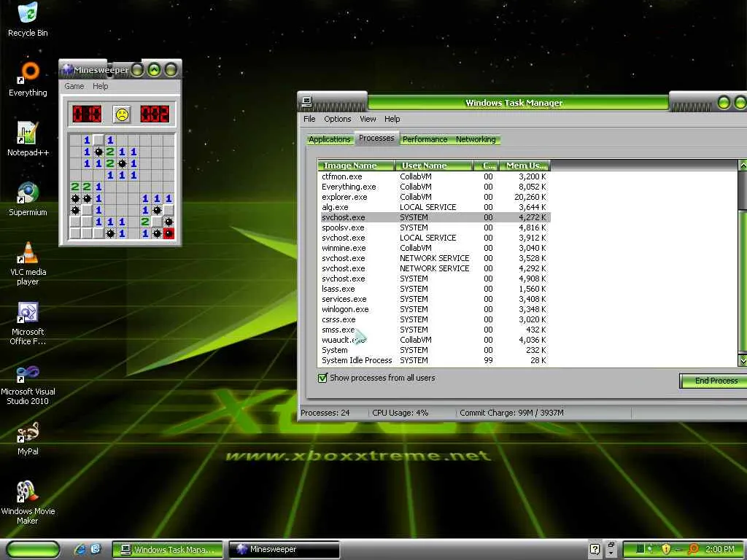This screenshot has width=747, height=560.
Task: Open the Options menu in Task Manager
Action: [337, 119]
